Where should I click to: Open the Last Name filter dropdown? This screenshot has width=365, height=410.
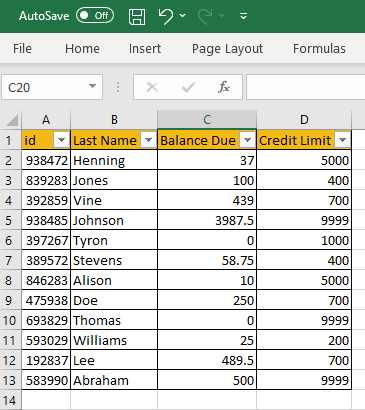click(148, 140)
